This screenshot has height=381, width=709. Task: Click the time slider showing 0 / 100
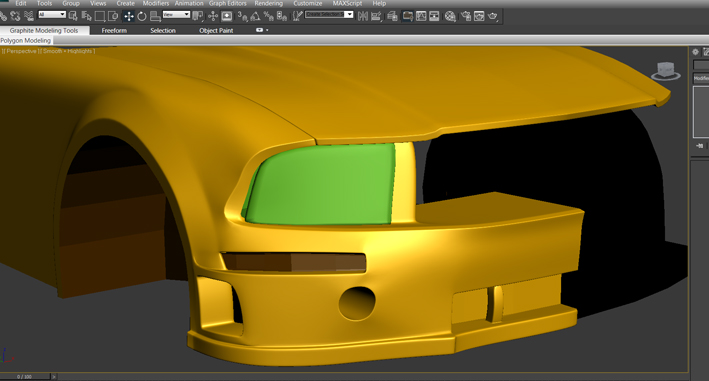[x=24, y=376]
